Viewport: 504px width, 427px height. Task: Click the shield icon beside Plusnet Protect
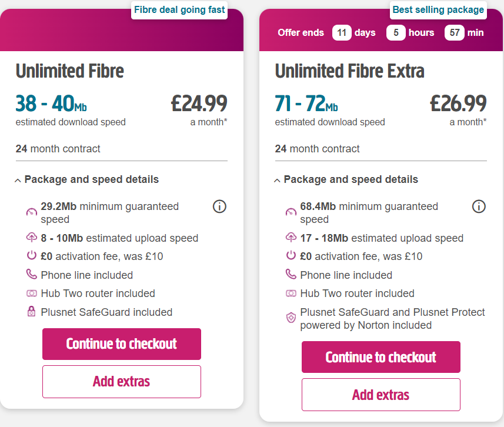[291, 318]
